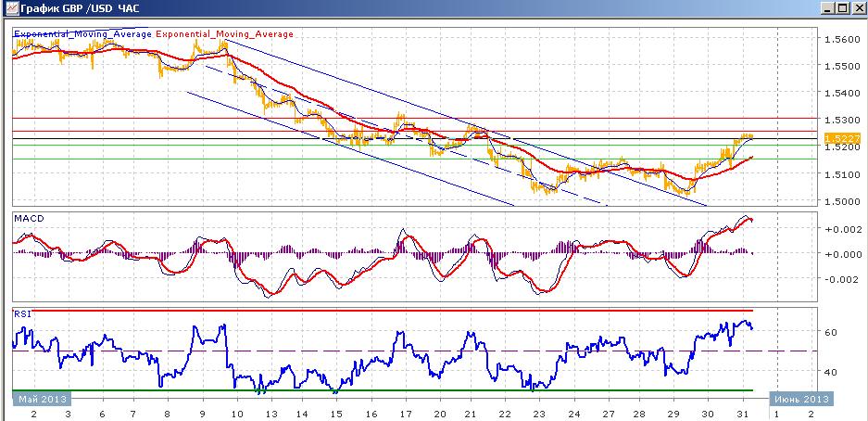The width and height of the screenshot is (868, 421).
Task: Maximize the chart window
Action: (x=841, y=7)
